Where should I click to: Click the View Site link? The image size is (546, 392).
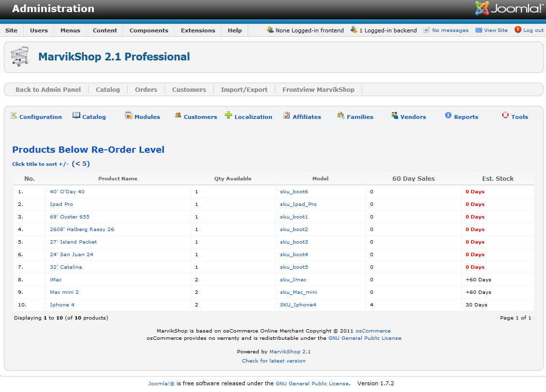point(496,30)
